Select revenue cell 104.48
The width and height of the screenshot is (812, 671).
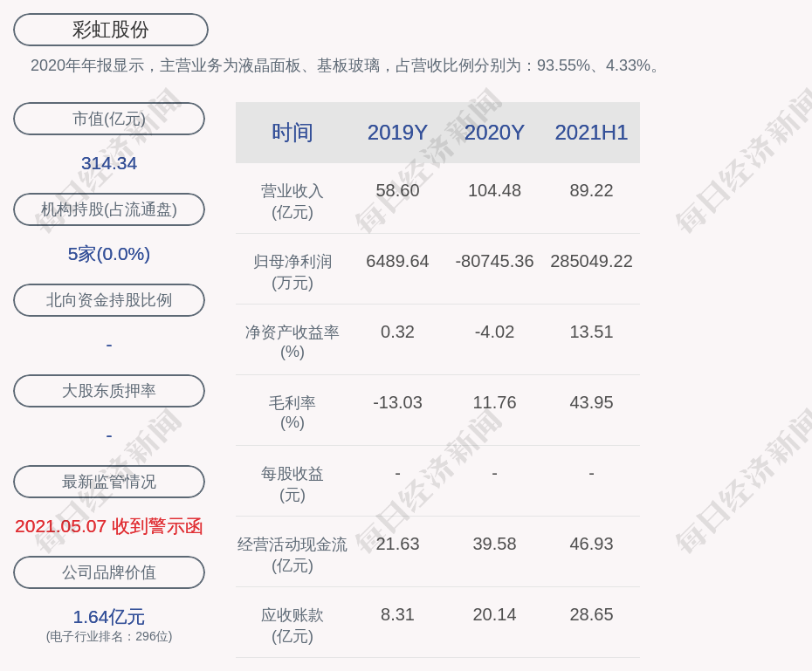point(494,190)
